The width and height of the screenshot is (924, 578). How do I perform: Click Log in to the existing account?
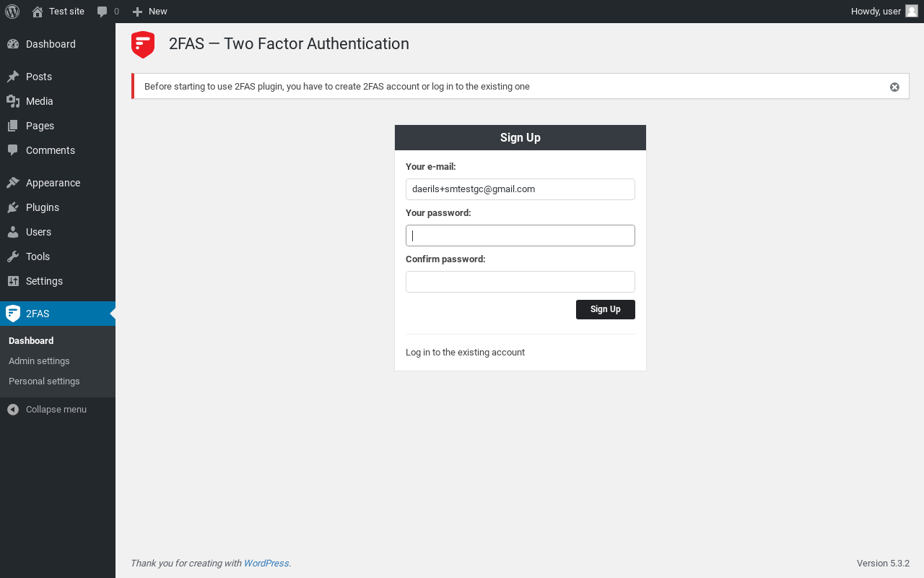click(465, 353)
